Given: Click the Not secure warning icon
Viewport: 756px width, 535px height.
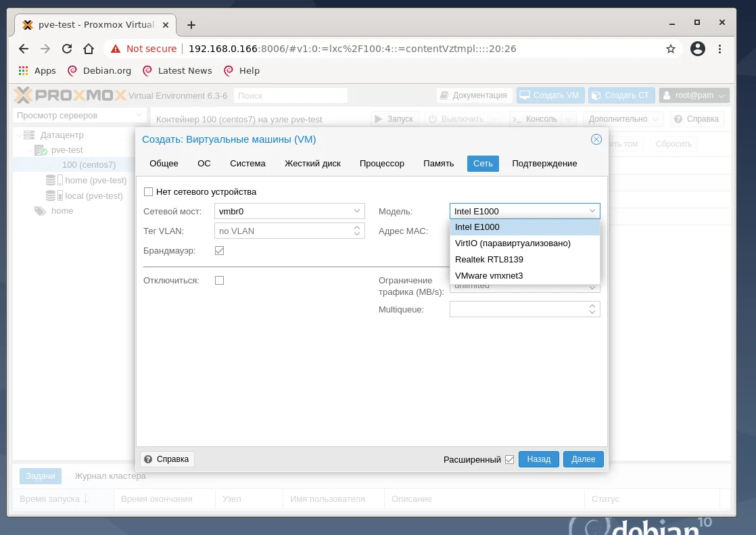Looking at the screenshot, I should (x=117, y=48).
